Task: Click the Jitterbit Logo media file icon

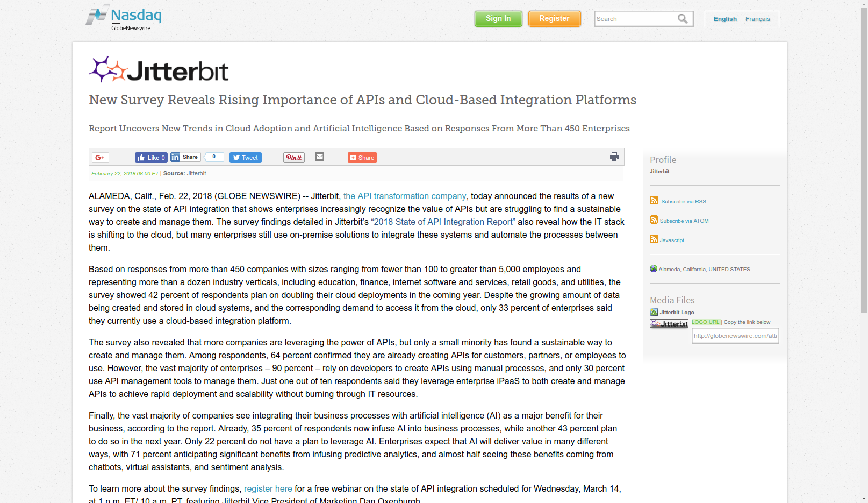Action: pyautogui.click(x=654, y=312)
